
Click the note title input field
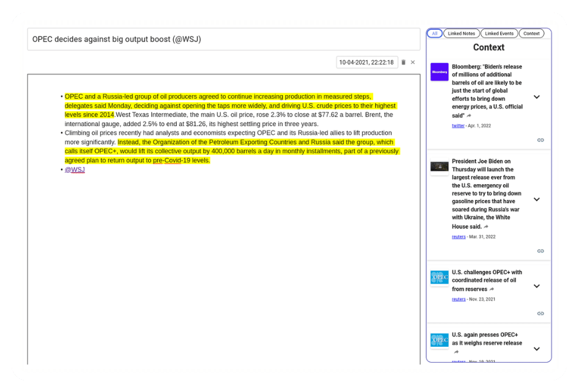tap(223, 40)
